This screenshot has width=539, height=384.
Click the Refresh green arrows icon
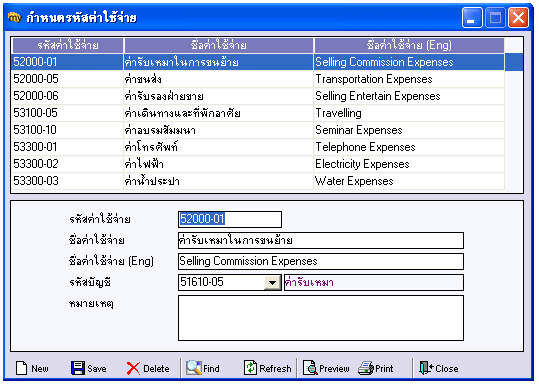250,368
